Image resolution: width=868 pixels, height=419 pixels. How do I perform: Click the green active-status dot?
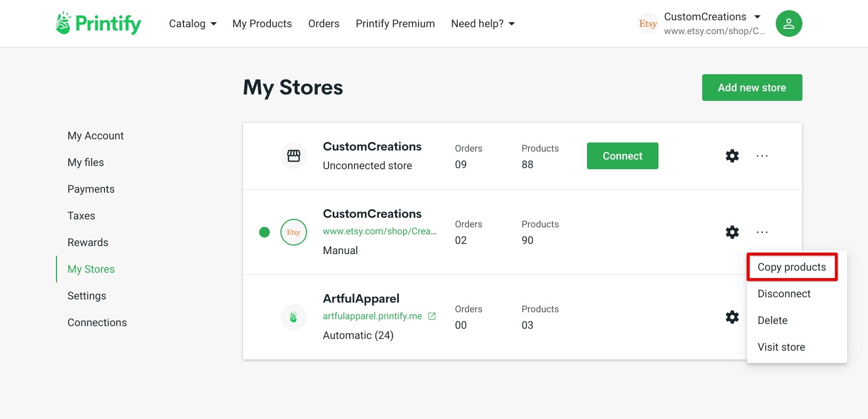click(264, 232)
